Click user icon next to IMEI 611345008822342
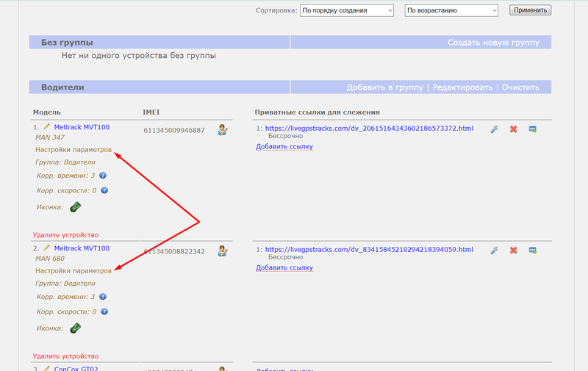 pos(222,252)
